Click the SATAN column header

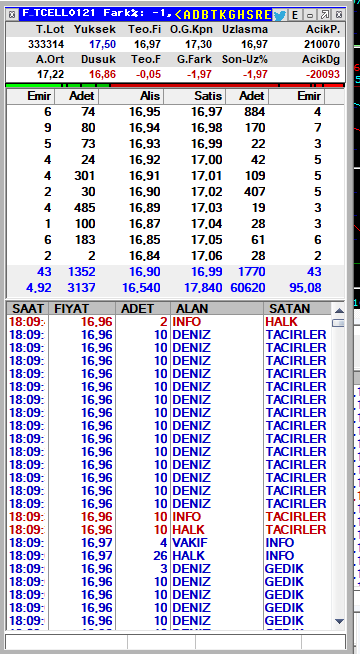(x=297, y=309)
